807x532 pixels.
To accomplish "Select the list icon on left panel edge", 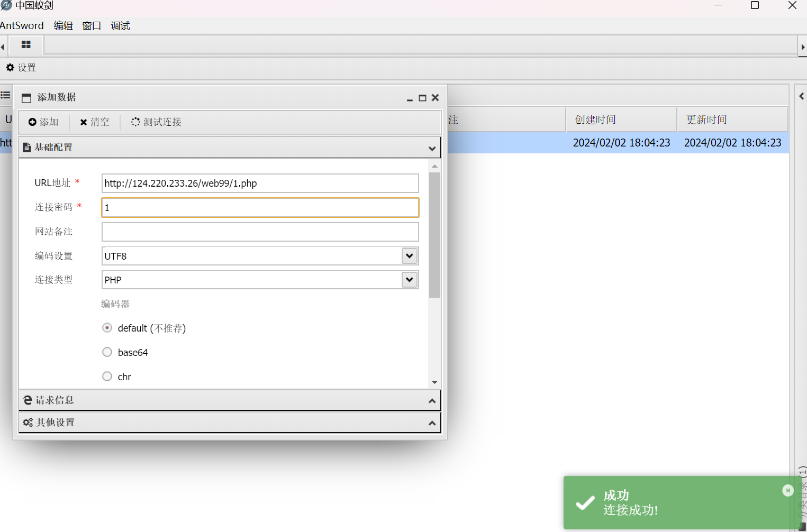I will pyautogui.click(x=5, y=95).
